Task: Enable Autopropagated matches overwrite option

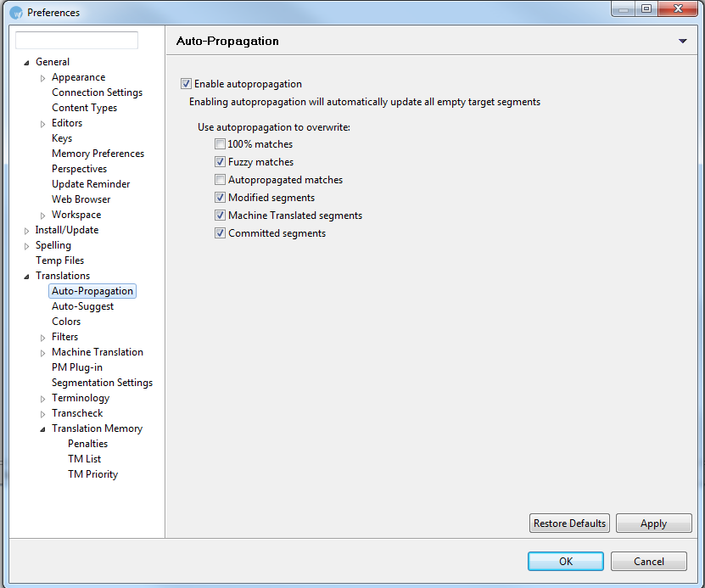Action: pos(220,180)
